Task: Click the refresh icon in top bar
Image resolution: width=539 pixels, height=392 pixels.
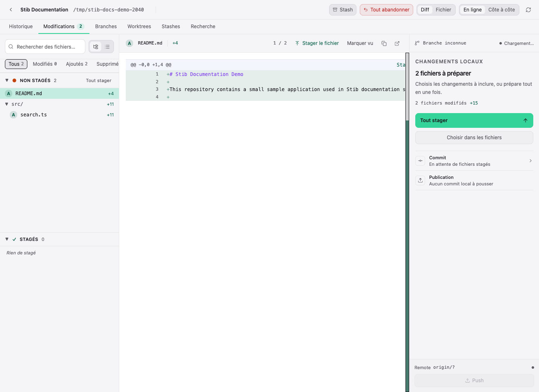Action: 528,10
